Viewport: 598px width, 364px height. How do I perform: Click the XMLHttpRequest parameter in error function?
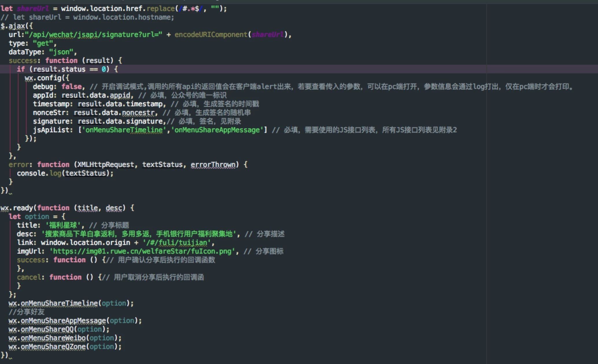[106, 165]
